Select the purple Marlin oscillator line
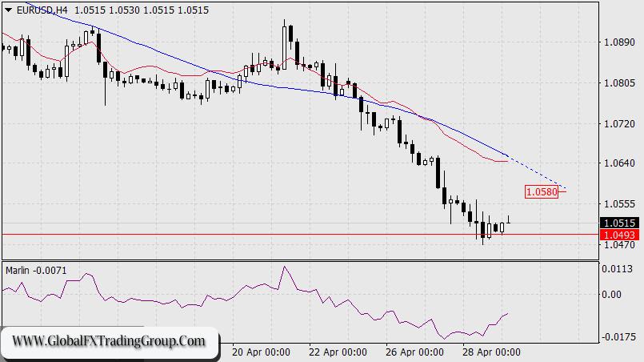Image resolution: width=644 pixels, height=362 pixels. [x=254, y=303]
